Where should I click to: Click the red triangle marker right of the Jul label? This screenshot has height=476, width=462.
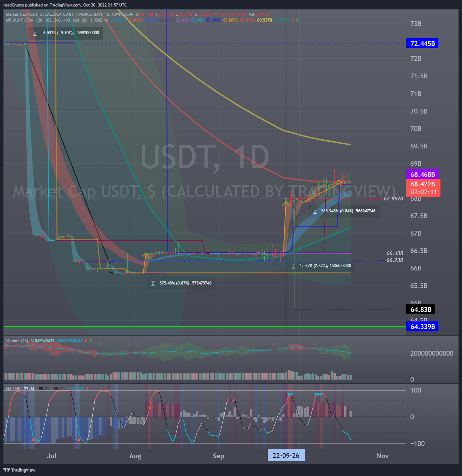(x=79, y=439)
